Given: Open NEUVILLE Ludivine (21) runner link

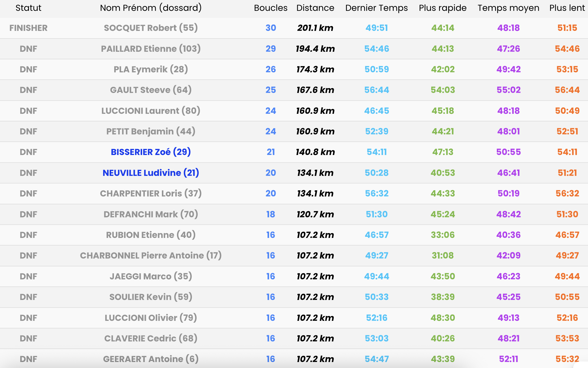Looking at the screenshot, I should (x=151, y=173).
